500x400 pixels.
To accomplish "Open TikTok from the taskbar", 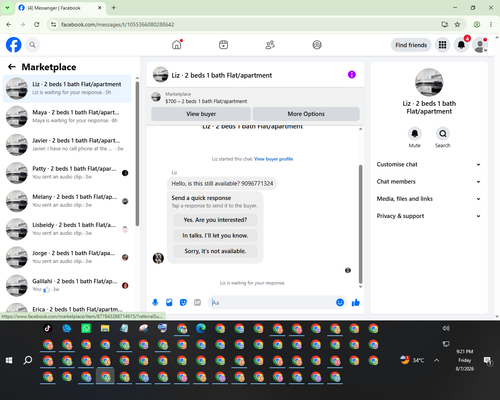I will point(48,328).
